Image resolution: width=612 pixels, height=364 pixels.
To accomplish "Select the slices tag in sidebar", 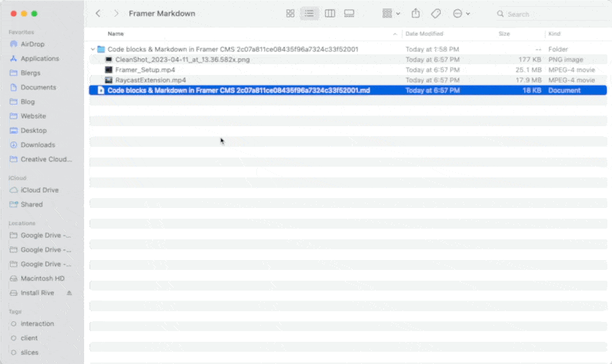I will coord(30,352).
